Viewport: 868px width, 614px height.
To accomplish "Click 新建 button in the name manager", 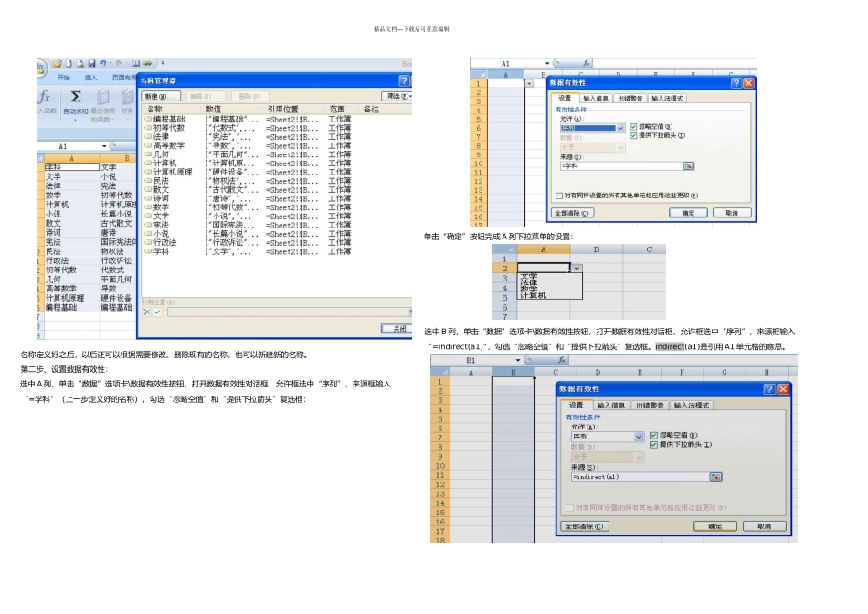I will [161, 96].
